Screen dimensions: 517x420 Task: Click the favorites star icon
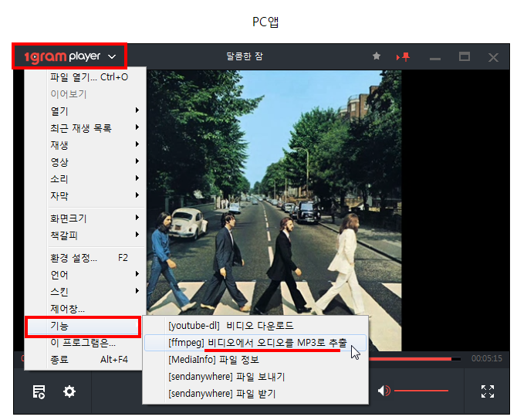tap(377, 56)
